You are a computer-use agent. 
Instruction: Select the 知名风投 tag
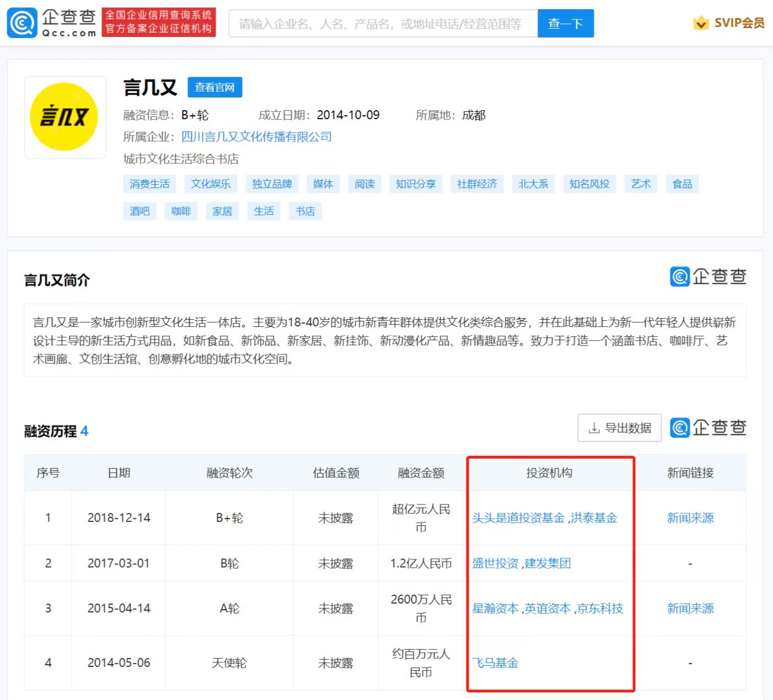pos(589,184)
